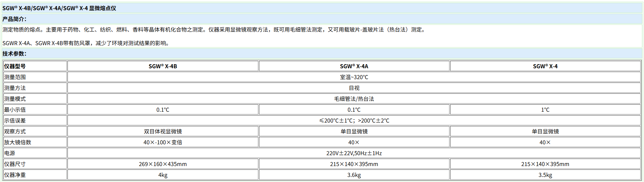Click the 4kg net weight cell
The width and height of the screenshot is (644, 182).
pyautogui.click(x=163, y=175)
